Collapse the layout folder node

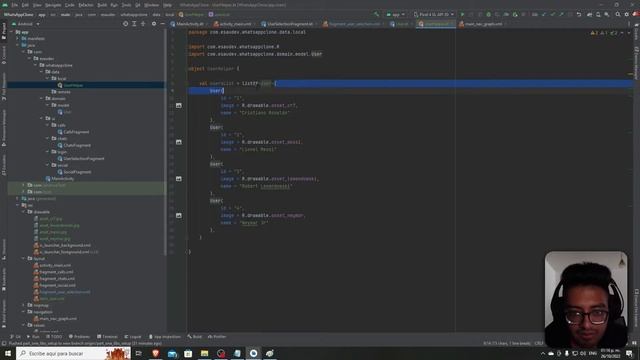(x=23, y=258)
